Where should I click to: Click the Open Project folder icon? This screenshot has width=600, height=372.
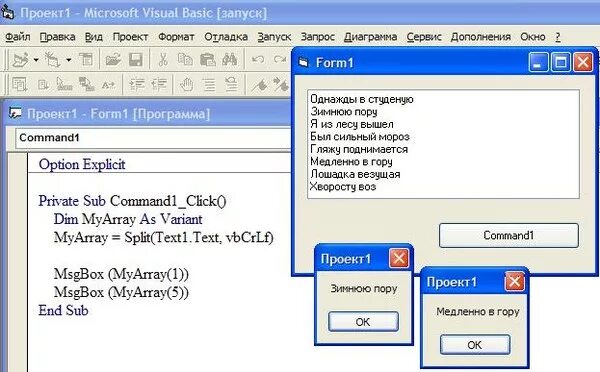pyautogui.click(x=113, y=60)
